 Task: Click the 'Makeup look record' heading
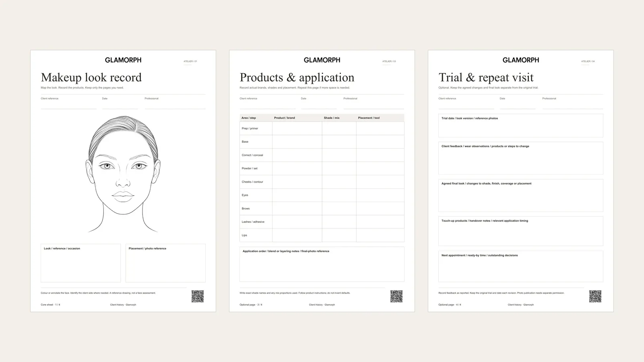point(91,77)
